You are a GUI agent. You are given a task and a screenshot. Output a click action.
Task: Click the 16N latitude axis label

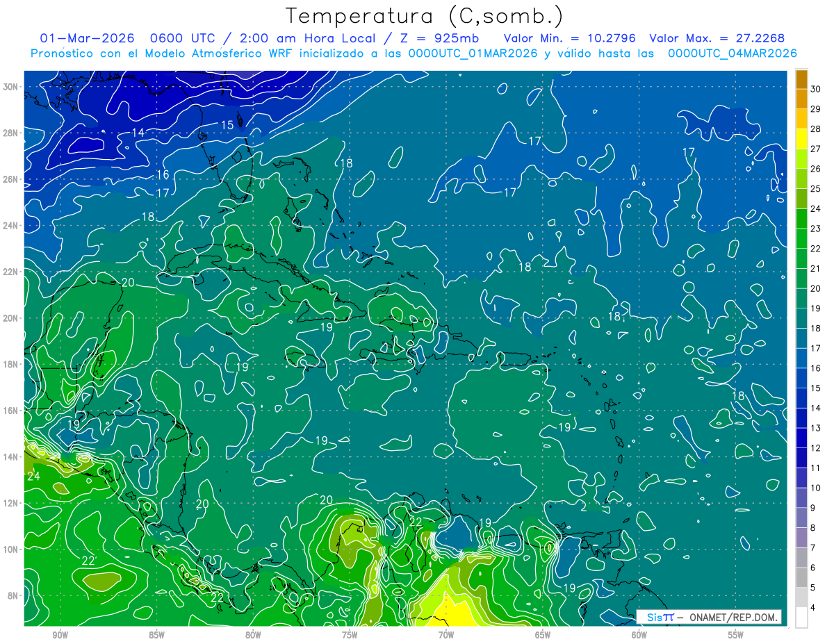11,411
